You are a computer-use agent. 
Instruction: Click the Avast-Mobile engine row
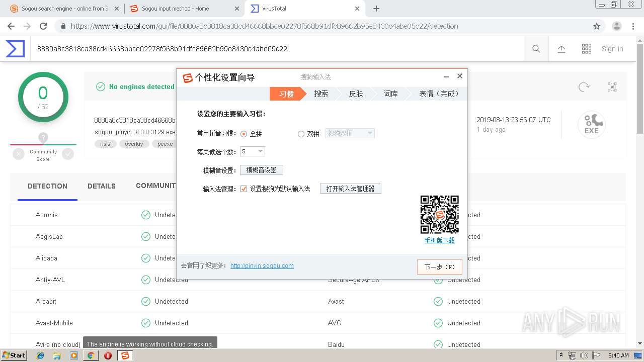coord(317,323)
